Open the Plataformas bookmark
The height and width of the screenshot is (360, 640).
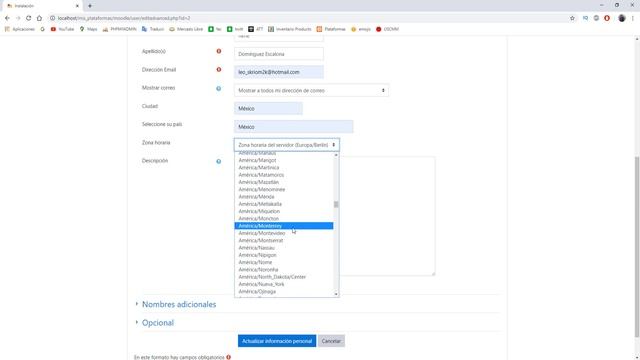click(x=331, y=29)
